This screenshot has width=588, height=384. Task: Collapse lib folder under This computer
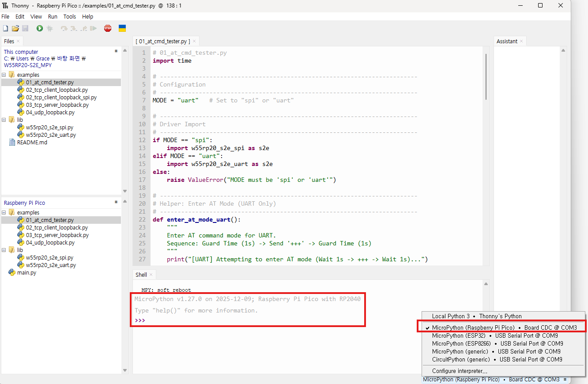pyautogui.click(x=4, y=120)
